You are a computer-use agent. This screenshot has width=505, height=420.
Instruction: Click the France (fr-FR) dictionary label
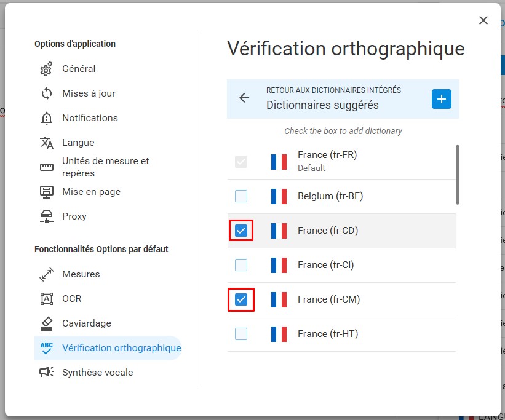pyautogui.click(x=327, y=155)
